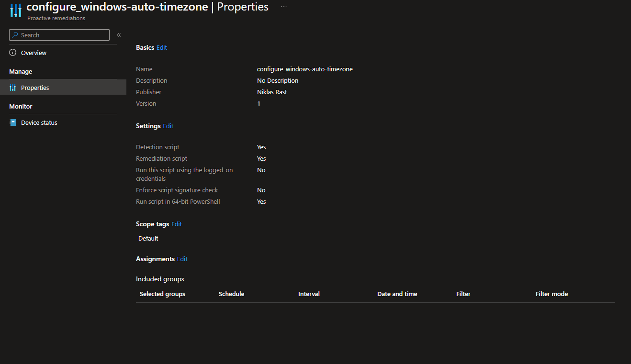This screenshot has height=364, width=631.
Task: Click the sliders icon beside Properties in sidebar
Action: point(13,88)
